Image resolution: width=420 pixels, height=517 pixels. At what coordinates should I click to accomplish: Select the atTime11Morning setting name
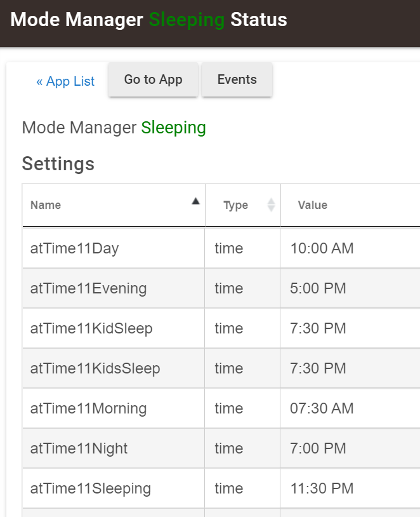[x=88, y=408]
